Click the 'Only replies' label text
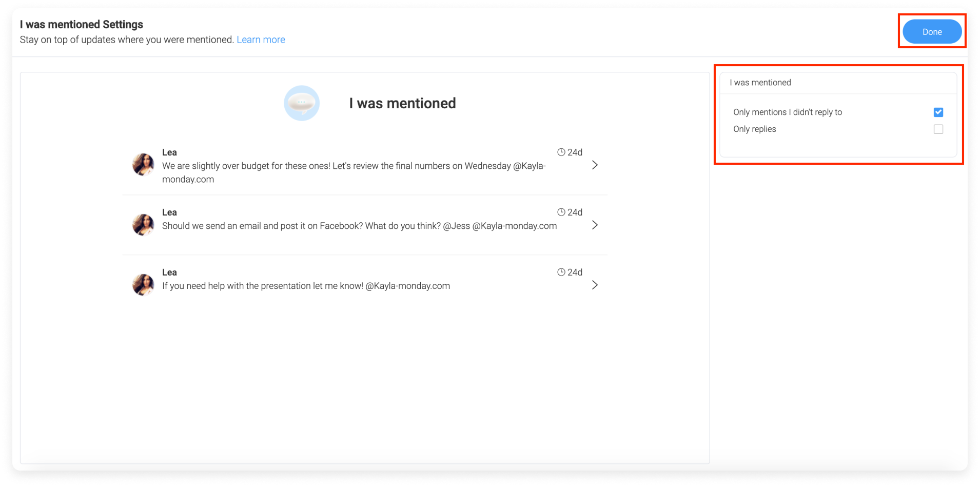 tap(754, 129)
